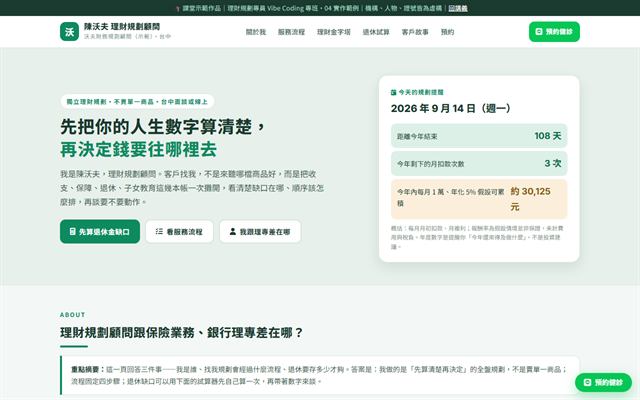Select the 今天的規劃提醒 card heading

click(421, 93)
